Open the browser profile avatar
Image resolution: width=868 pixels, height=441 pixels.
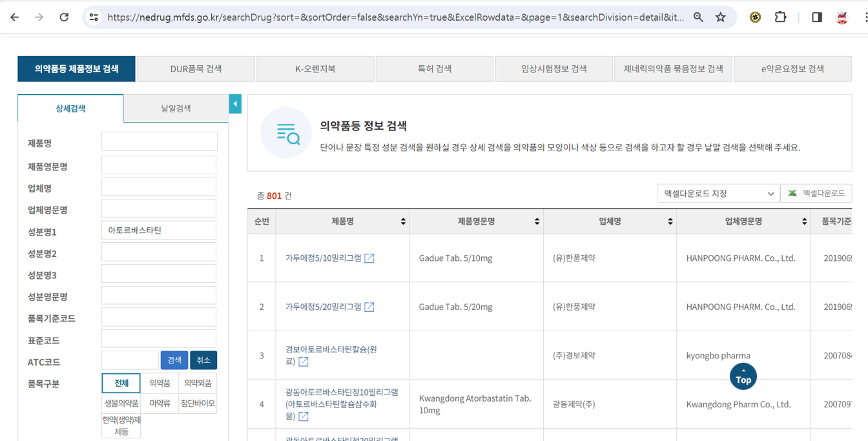coord(842,17)
